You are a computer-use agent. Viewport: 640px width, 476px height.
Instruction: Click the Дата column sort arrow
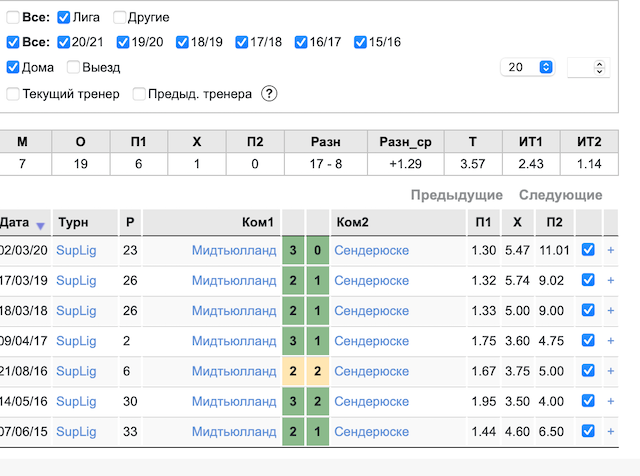coord(40,226)
